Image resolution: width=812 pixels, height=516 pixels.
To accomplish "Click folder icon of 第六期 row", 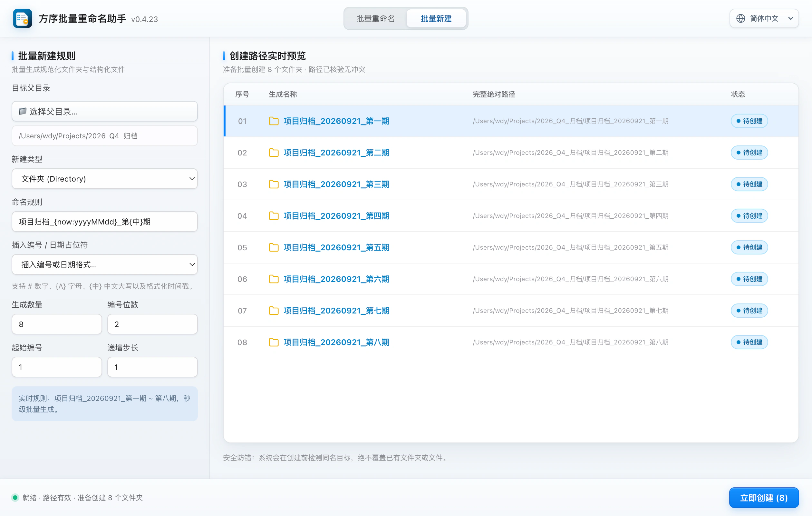I will [274, 279].
